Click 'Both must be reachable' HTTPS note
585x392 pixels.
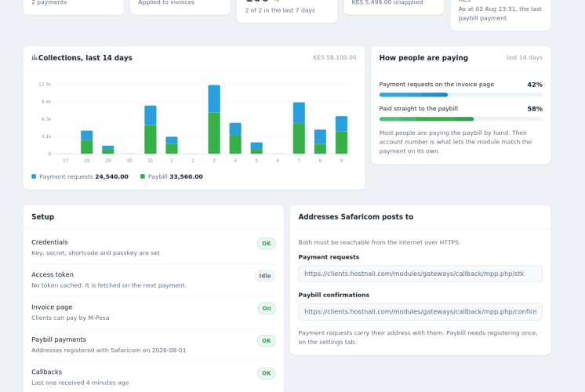[380, 242]
